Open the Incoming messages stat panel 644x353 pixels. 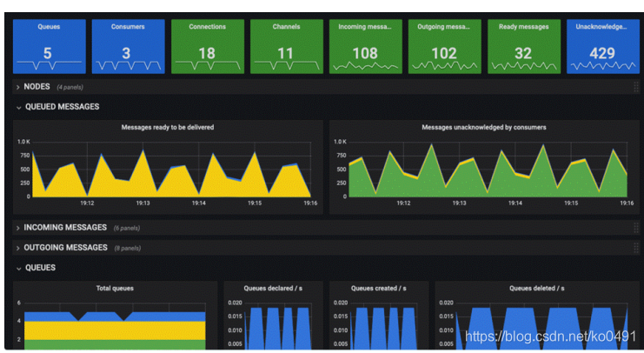366,46
